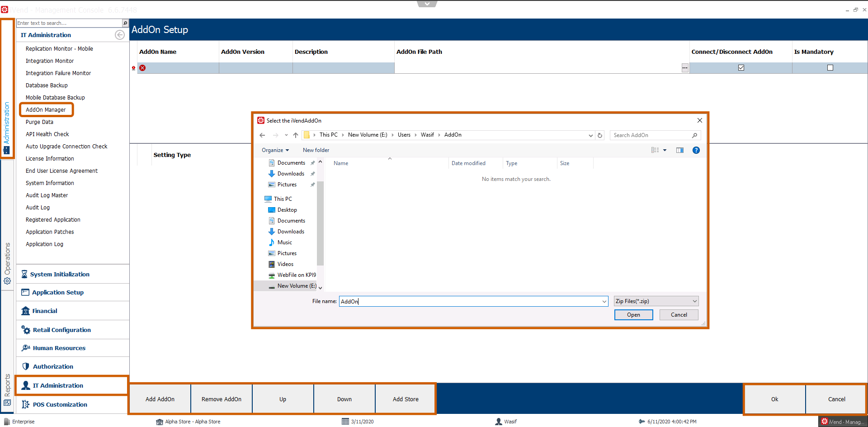Click the search magnifier icon in sidebar

(x=125, y=23)
